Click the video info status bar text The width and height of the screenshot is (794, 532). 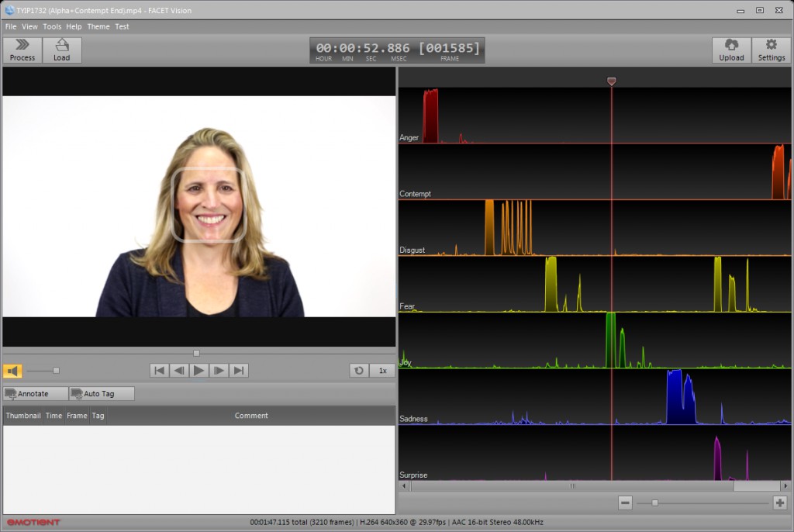point(396,523)
